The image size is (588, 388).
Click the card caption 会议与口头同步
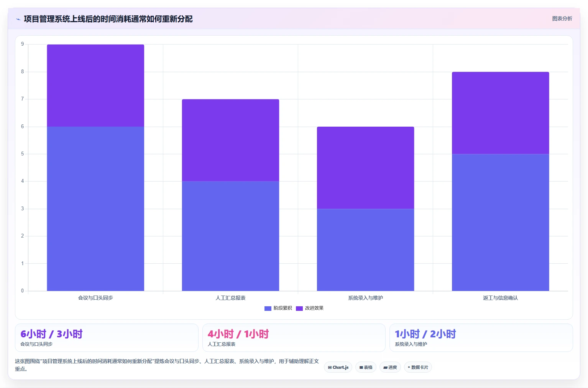[36, 344]
